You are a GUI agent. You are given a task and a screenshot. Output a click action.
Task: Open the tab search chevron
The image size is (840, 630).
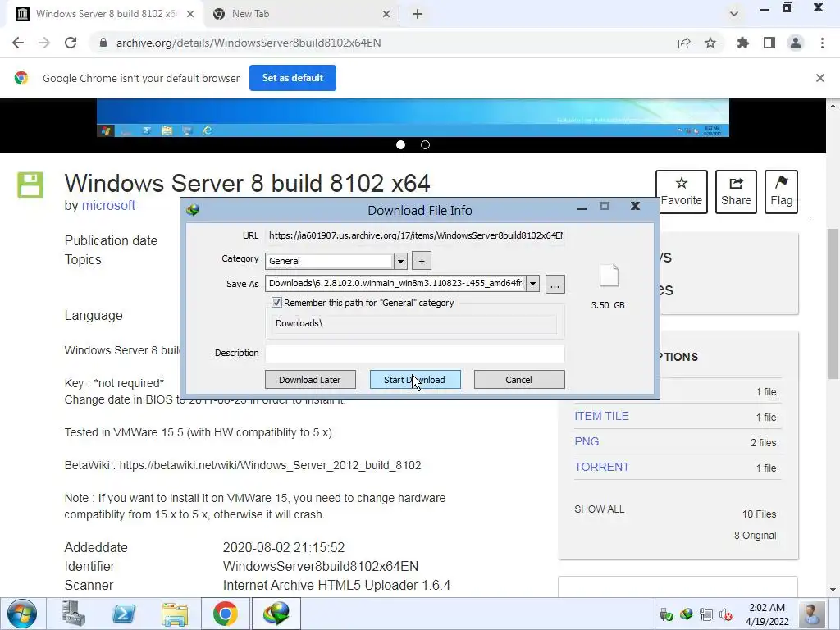coord(734,14)
